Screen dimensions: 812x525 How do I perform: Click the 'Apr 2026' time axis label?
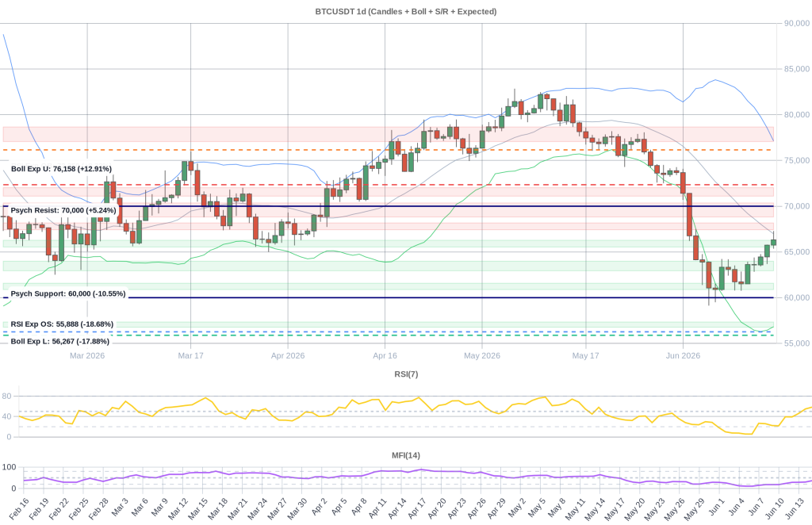click(288, 356)
